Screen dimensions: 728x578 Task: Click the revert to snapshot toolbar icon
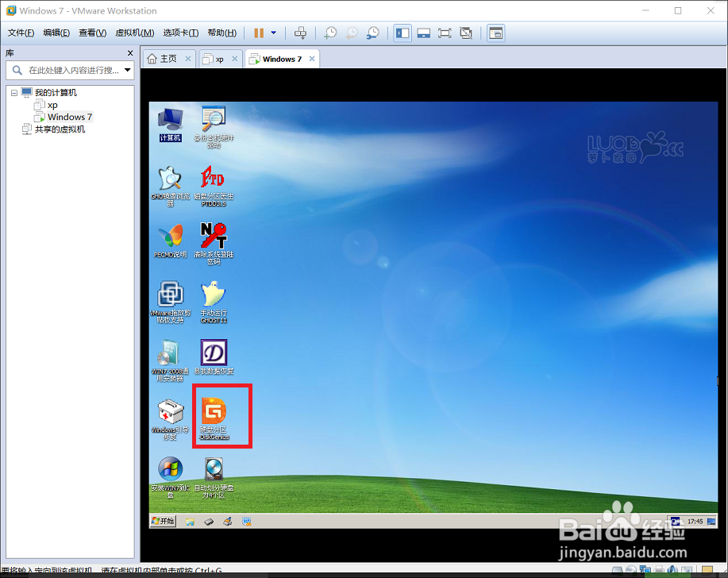point(352,33)
